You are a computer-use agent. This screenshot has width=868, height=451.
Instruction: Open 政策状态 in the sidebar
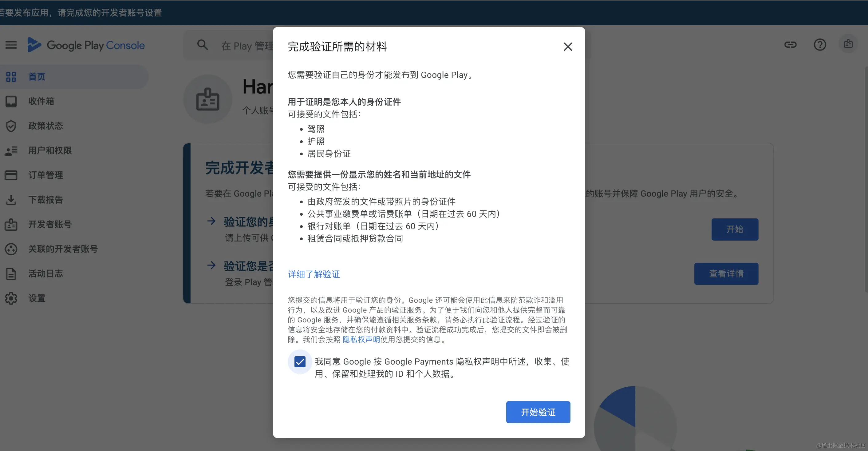coord(74,126)
